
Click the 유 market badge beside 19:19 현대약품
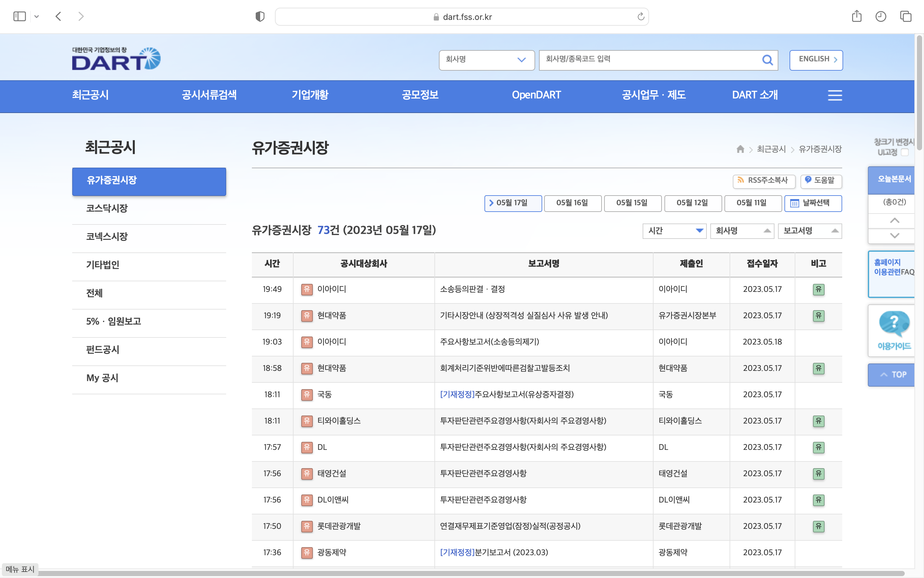tap(307, 316)
